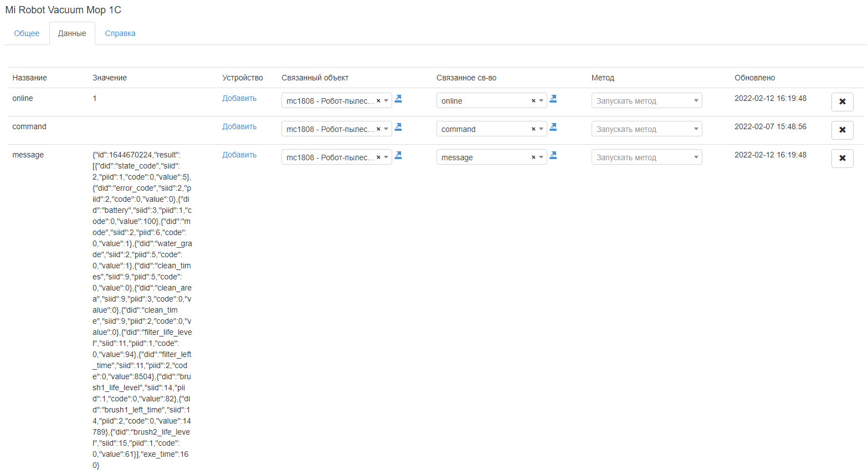The width and height of the screenshot is (868, 474).
Task: Open the linked property icon beside message property
Action: tap(553, 155)
